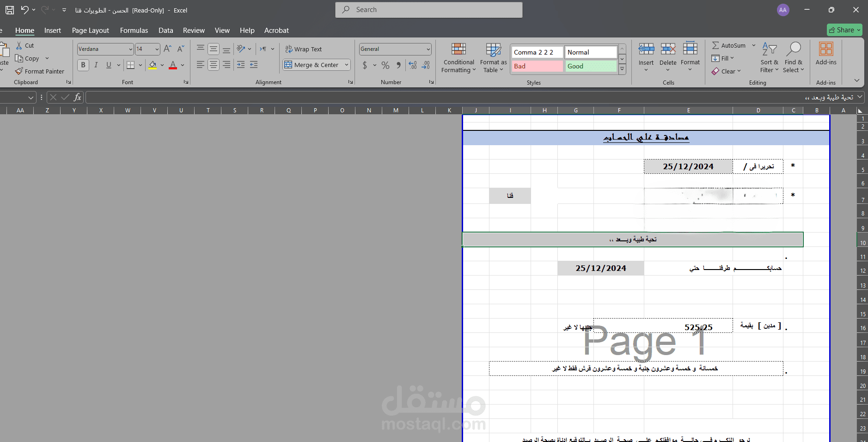Open the Acrobat ribbon tab
The width and height of the screenshot is (868, 442).
pyautogui.click(x=276, y=31)
